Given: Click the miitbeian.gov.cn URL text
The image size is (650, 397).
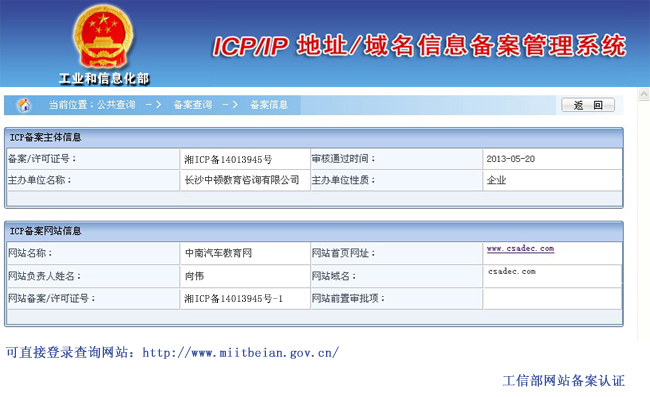Looking at the screenshot, I should coord(240,353).
